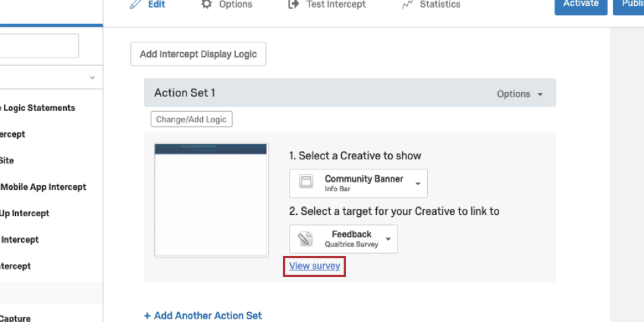This screenshot has height=322, width=644.
Task: Expand the left sidebar chevron dropdown
Action: 92,78
